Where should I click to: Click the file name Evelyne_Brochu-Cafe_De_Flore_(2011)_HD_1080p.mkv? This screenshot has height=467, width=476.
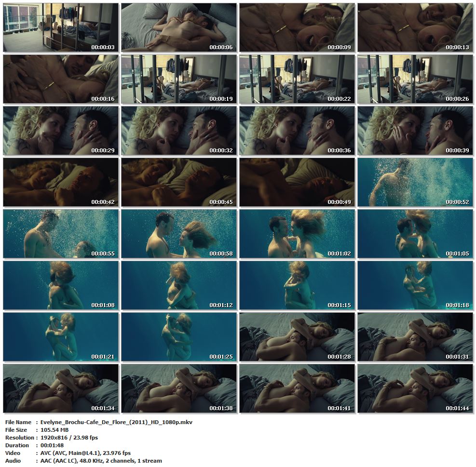116,422
